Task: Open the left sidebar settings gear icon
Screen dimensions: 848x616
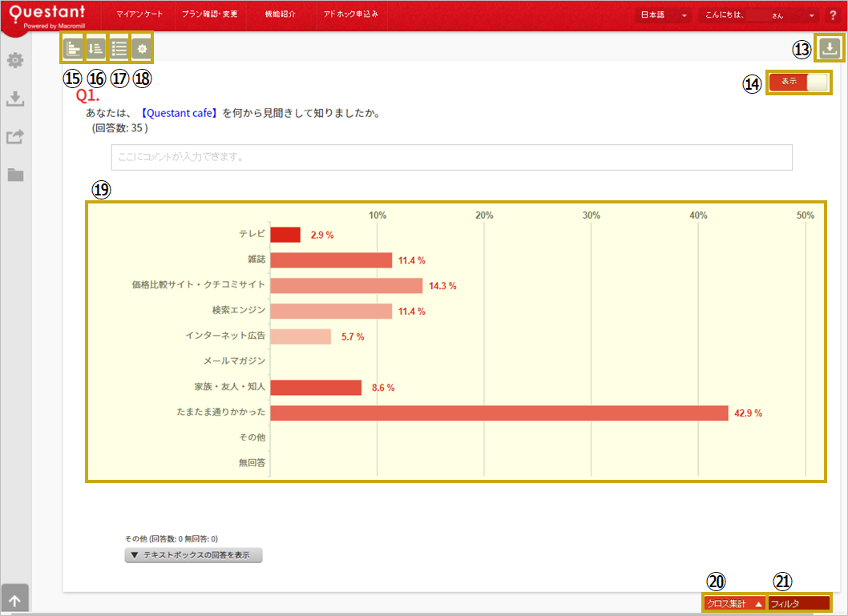Action: coord(15,61)
